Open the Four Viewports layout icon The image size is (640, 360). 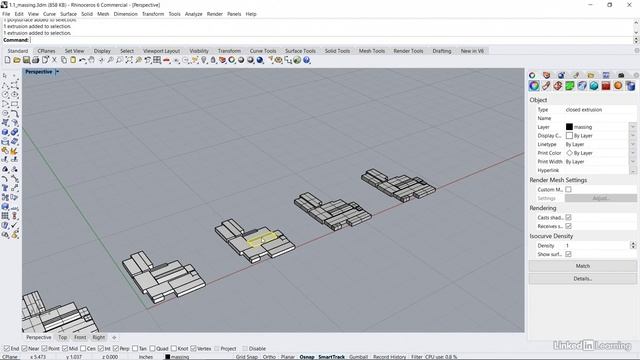coord(157,60)
